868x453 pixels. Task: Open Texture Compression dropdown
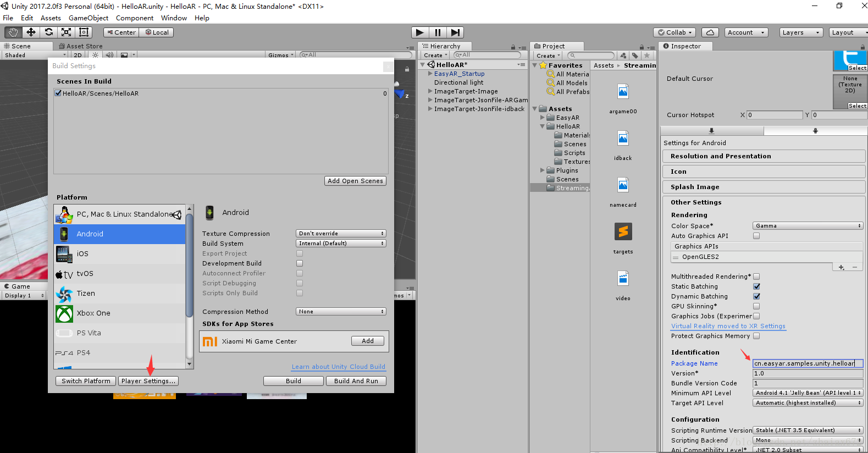(341, 234)
